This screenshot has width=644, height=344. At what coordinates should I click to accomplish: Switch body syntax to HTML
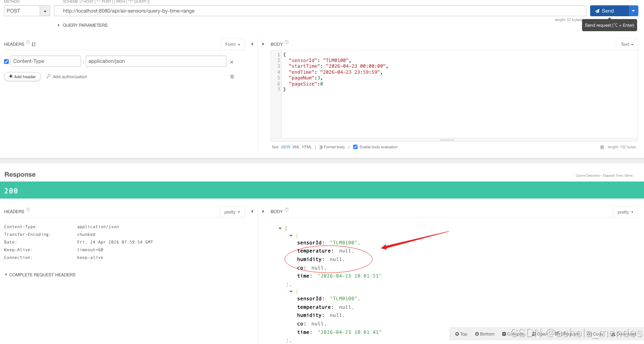[x=307, y=147]
